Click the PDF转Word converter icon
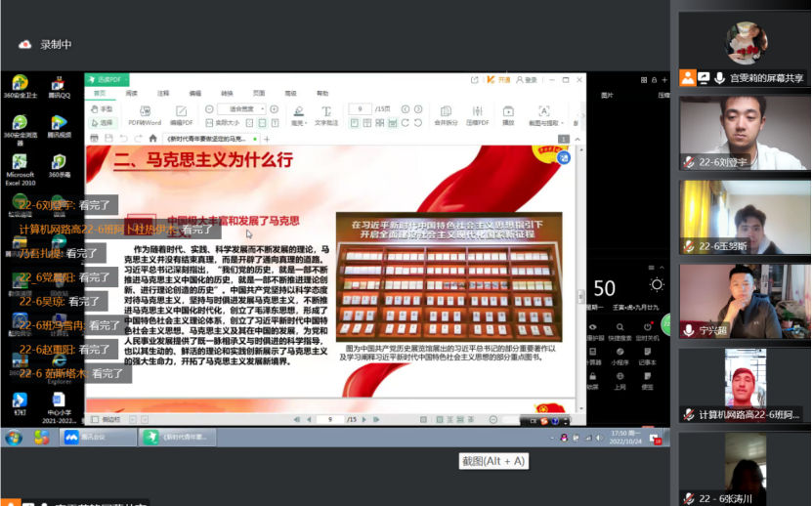The image size is (812, 506). point(145,114)
